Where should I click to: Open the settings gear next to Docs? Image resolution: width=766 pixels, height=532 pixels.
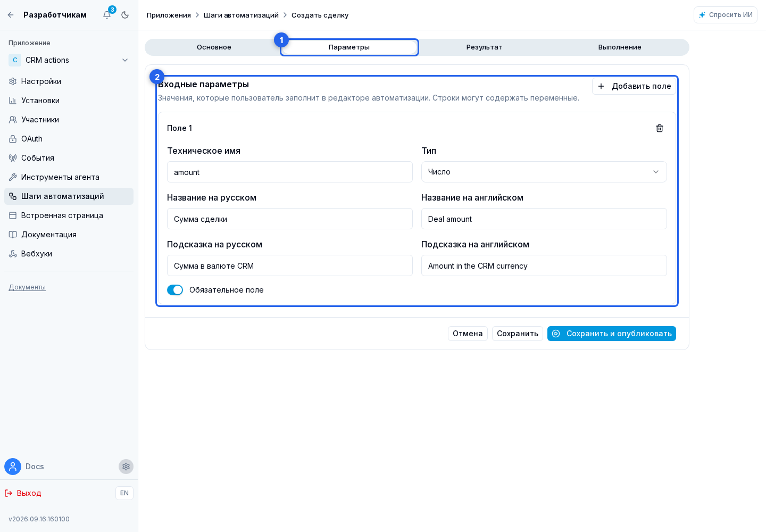(x=126, y=467)
